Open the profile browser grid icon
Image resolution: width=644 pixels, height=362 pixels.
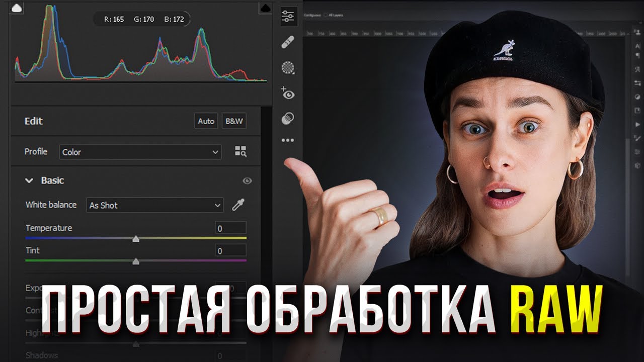click(240, 152)
